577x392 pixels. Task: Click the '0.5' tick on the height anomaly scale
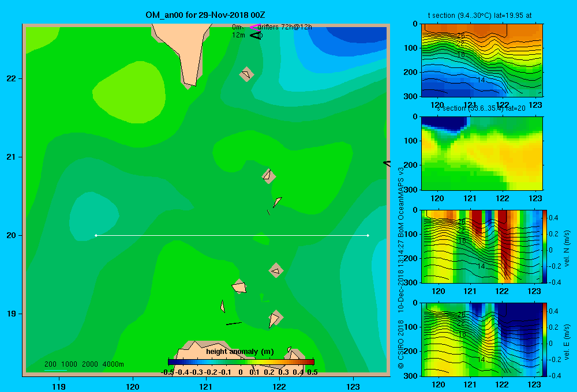point(312,372)
